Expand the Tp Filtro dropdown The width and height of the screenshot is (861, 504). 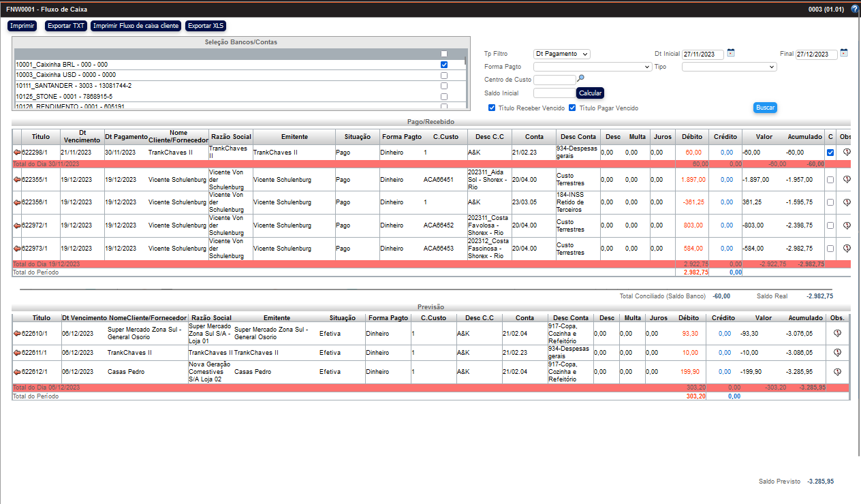562,54
